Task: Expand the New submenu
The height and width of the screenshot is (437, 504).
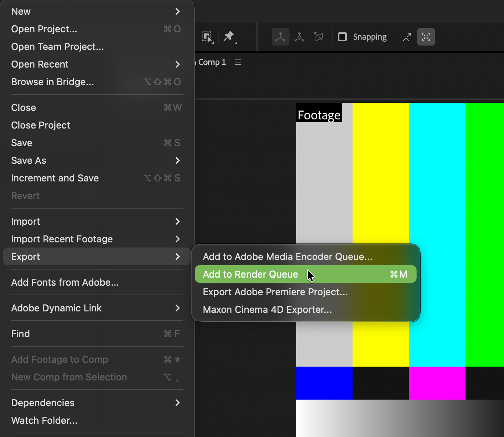Action: tap(97, 11)
